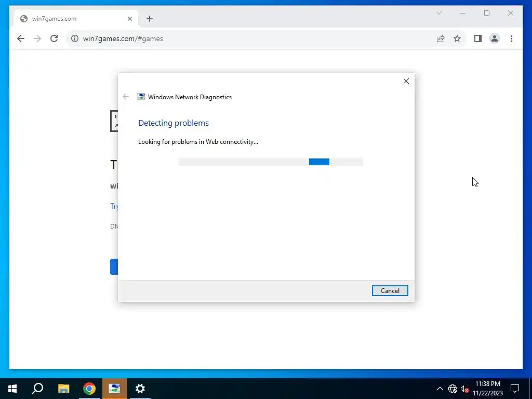This screenshot has width=532, height=399.
Task: Open the notification center
Action: [x=515, y=389]
